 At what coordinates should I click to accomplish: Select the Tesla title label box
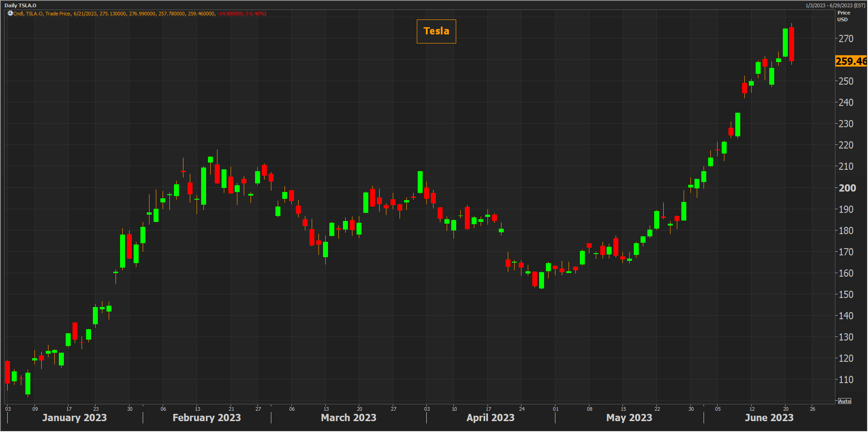(436, 31)
